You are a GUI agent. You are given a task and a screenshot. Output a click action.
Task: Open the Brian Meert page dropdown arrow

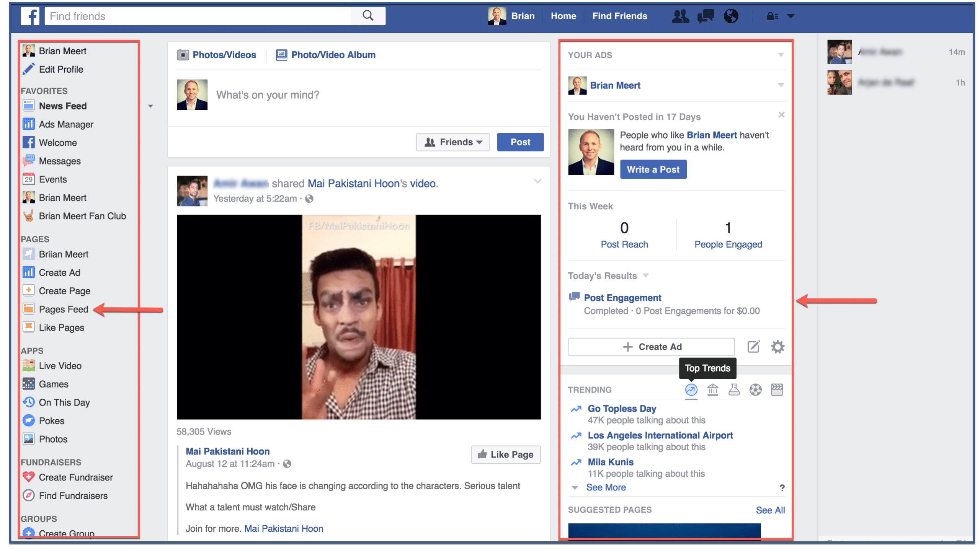tap(781, 85)
